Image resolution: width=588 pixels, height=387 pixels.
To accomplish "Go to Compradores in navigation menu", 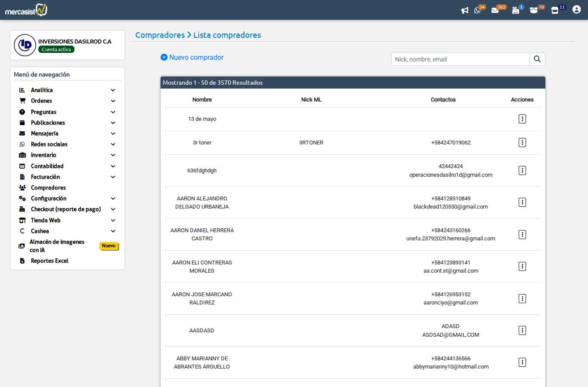I will [x=48, y=188].
